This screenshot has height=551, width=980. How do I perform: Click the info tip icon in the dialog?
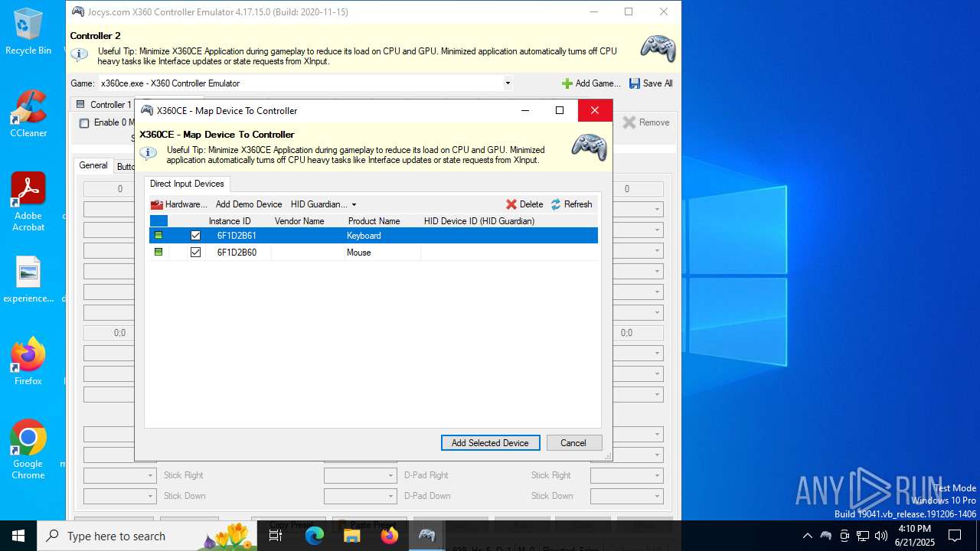[x=149, y=153]
